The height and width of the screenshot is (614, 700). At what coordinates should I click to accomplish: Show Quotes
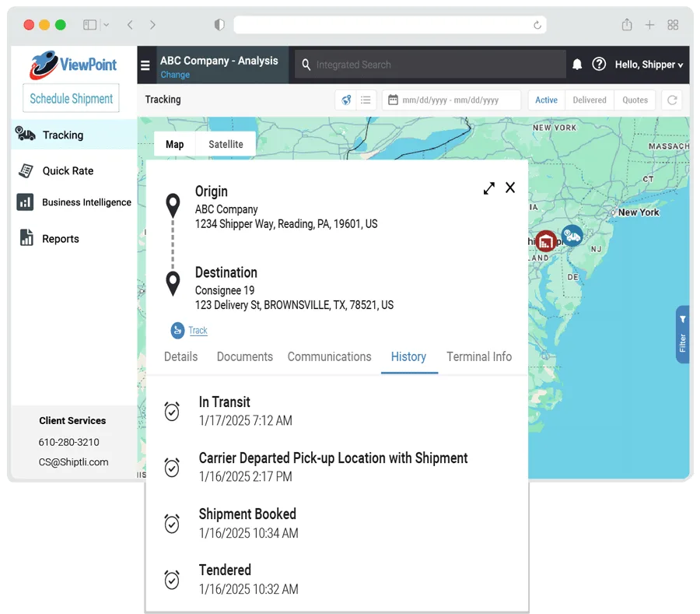(635, 100)
